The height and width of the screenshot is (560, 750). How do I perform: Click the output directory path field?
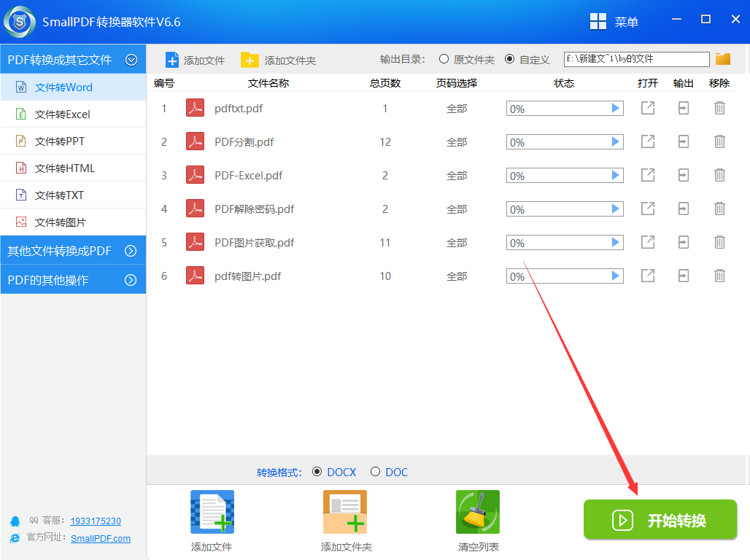636,59
